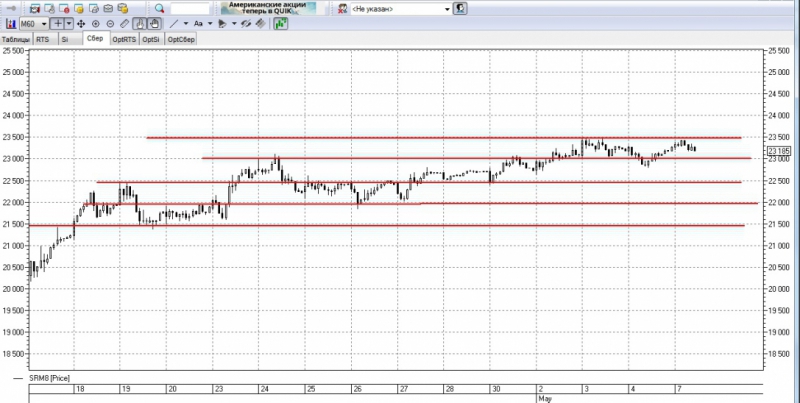The width and height of the screenshot is (800, 403).
Task: Switch to the OptRTS tab
Action: (x=124, y=40)
